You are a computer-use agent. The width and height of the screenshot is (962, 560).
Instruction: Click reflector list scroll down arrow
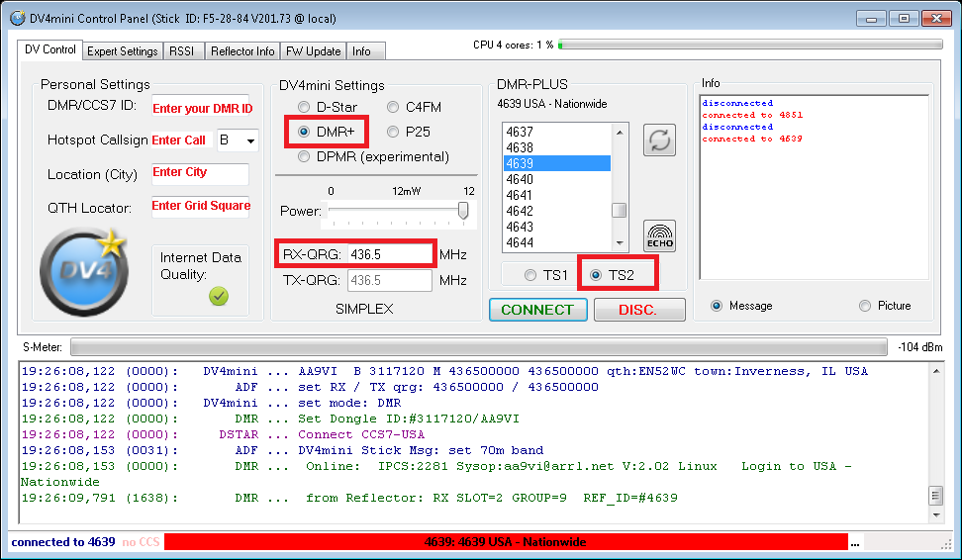(x=620, y=242)
